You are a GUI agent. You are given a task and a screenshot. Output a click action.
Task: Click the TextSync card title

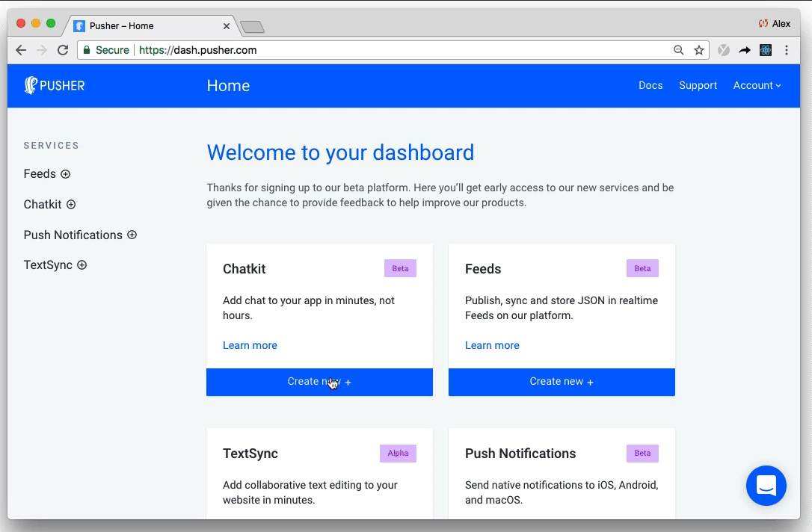pos(250,454)
